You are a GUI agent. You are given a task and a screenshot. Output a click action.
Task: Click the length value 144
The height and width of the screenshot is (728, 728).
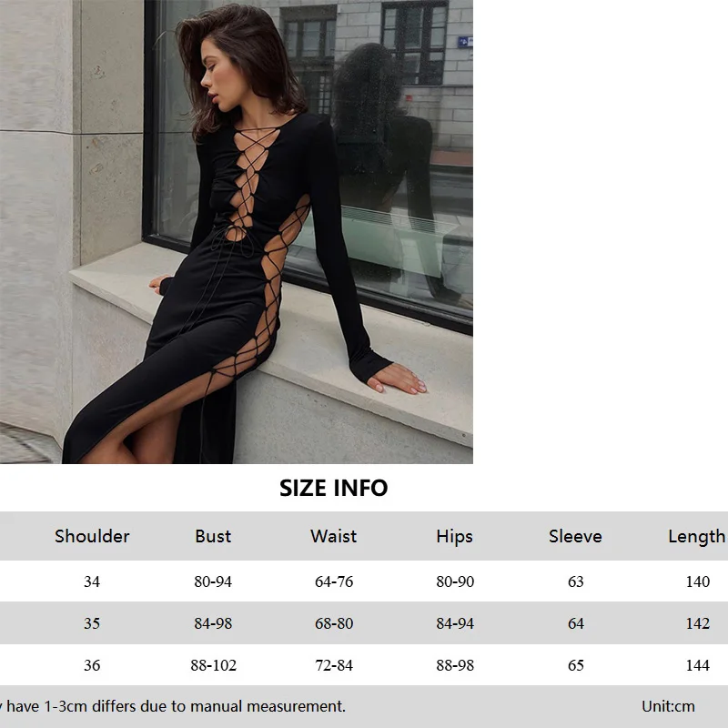point(697,665)
